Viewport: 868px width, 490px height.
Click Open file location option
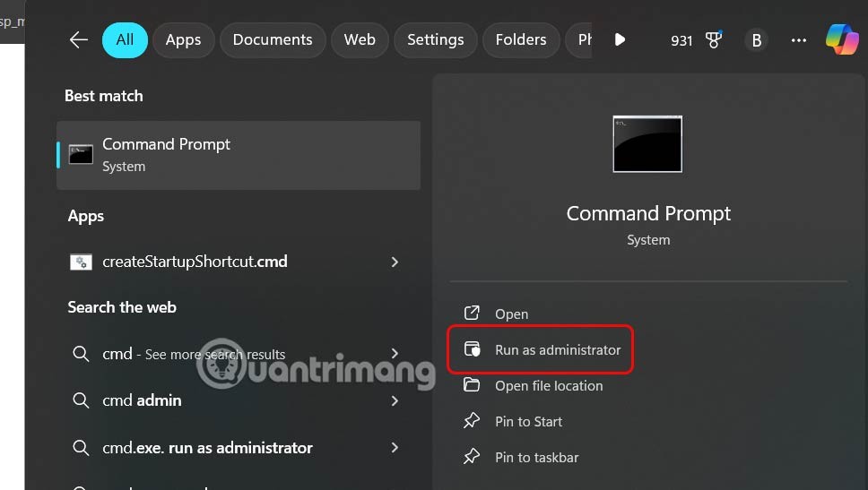pyautogui.click(x=548, y=386)
